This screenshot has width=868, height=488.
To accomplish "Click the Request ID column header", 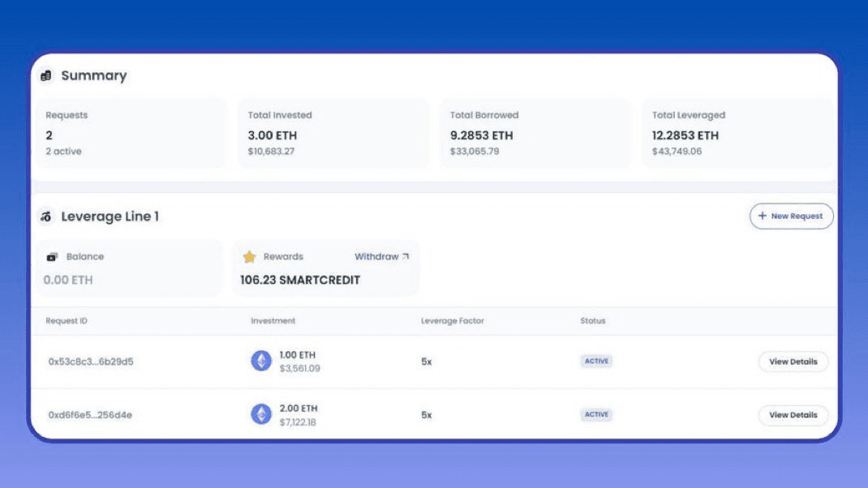I will click(x=67, y=321).
